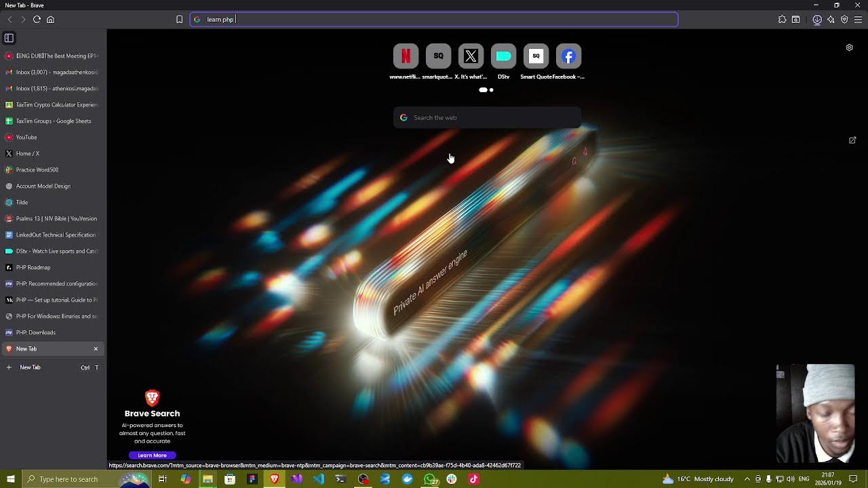Click the Type here to search box

(x=86, y=479)
